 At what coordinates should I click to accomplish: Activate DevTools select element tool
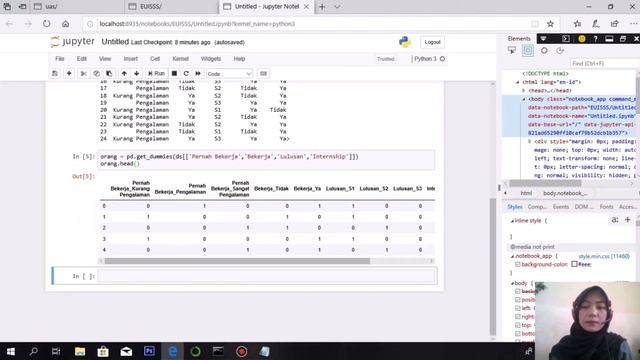[x=511, y=51]
